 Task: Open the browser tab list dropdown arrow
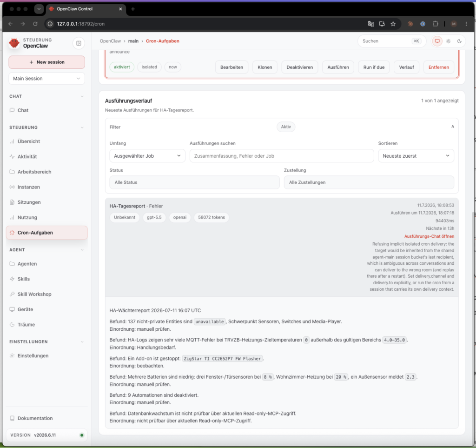click(39, 9)
